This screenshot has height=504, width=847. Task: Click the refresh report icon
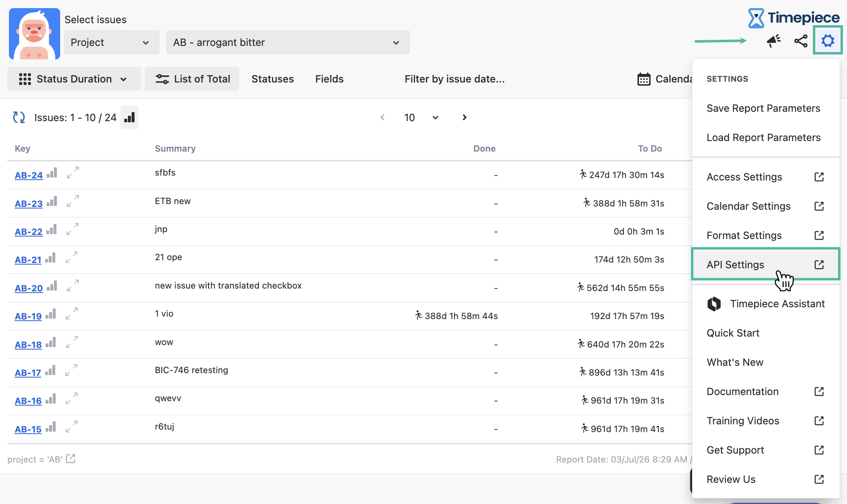tap(19, 117)
